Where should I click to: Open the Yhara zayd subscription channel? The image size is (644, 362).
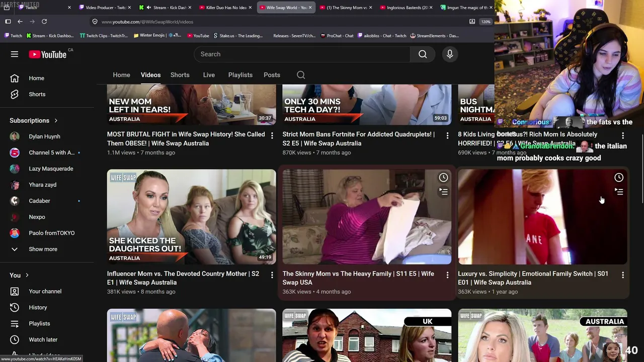pos(47,185)
